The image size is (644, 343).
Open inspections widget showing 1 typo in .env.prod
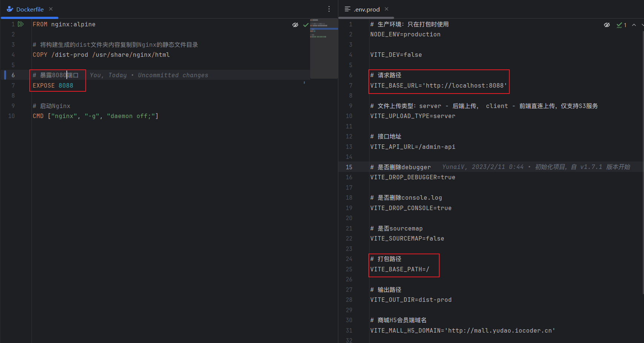[621, 25]
